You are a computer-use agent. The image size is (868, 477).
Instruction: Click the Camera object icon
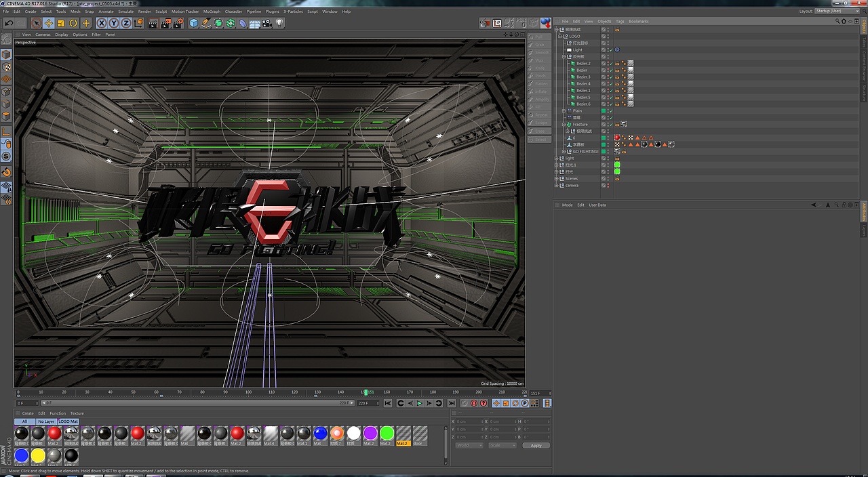click(267, 23)
